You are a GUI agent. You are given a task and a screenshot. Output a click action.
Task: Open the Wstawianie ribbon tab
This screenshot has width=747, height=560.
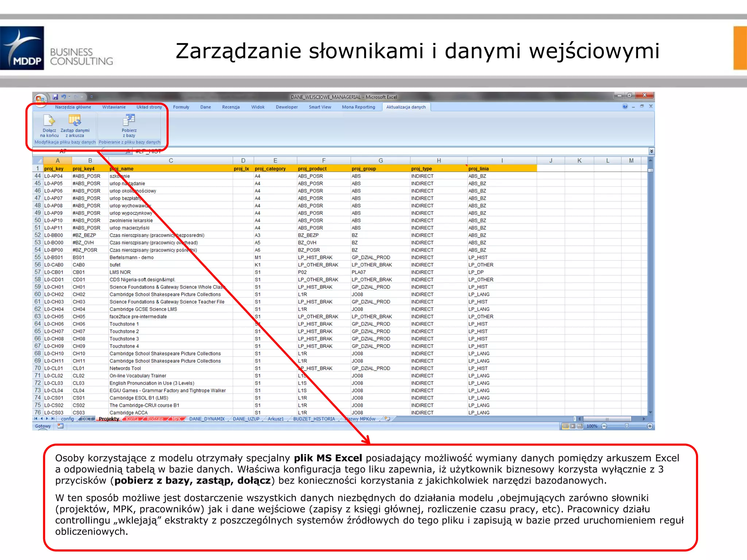click(x=114, y=107)
